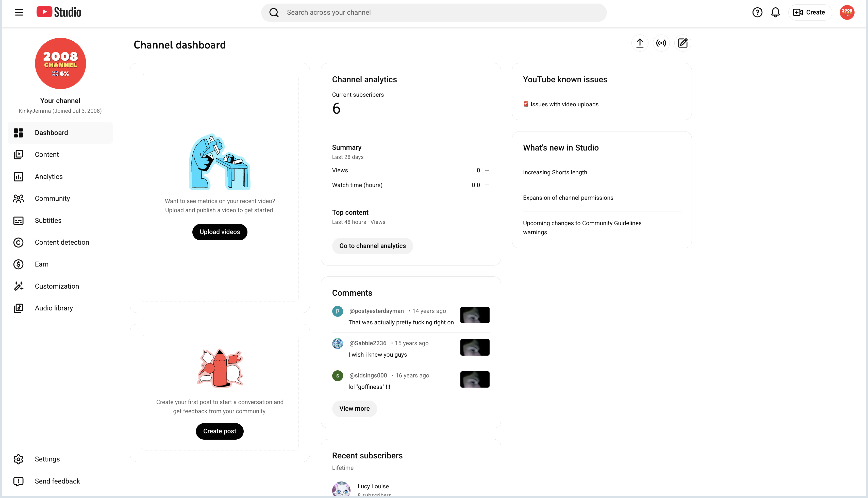Click @sidsings000 username link
Screen dimensions: 868x498
[x=368, y=375]
